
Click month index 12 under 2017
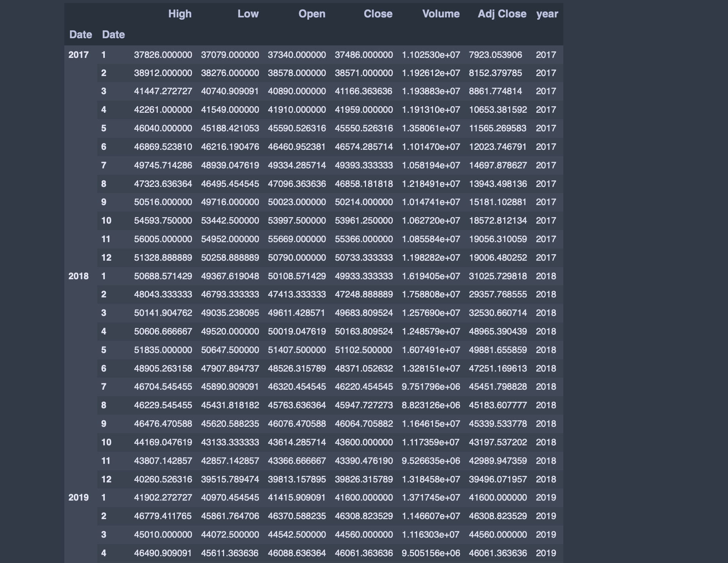(106, 258)
